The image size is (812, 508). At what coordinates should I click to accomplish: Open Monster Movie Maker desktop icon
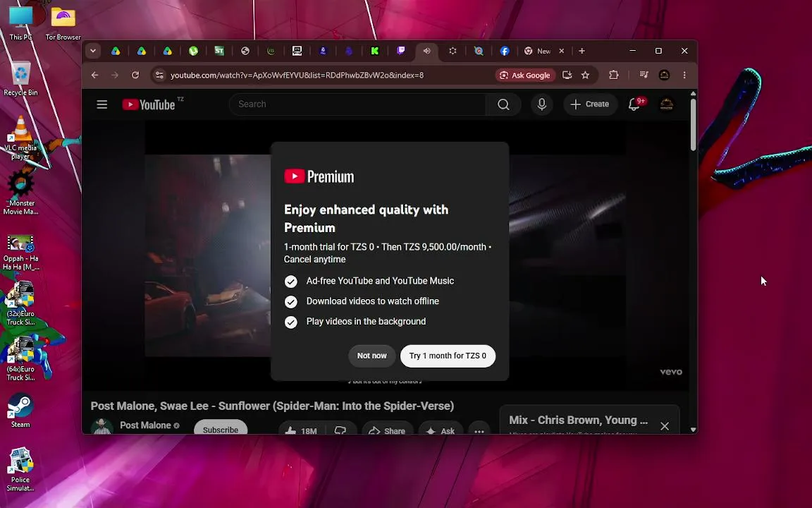click(x=20, y=193)
